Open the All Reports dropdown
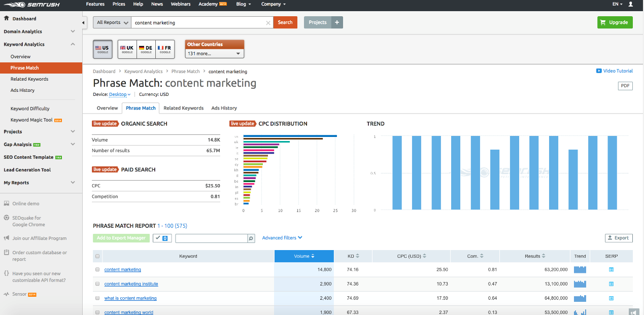Screen dimensions: 644x315 [x=112, y=22]
